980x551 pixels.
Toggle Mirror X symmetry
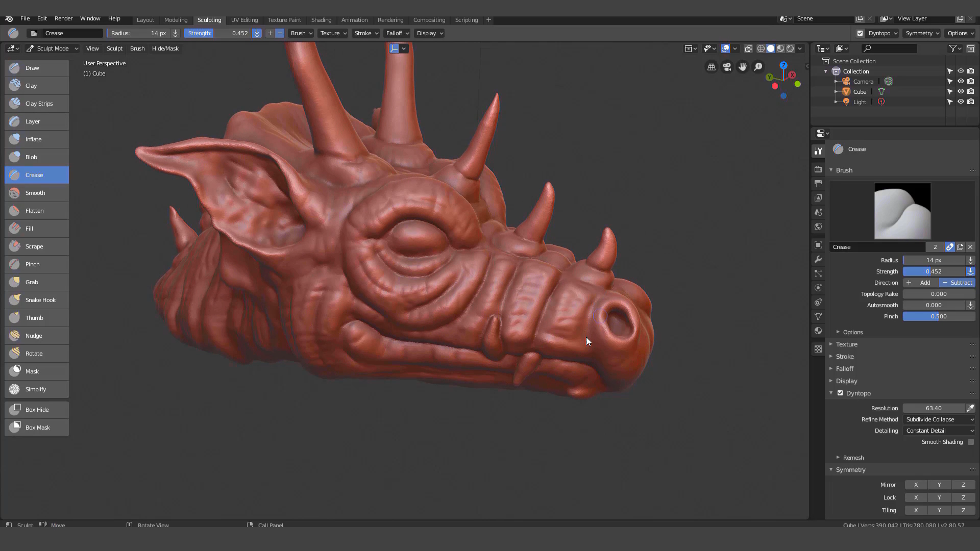pos(916,485)
